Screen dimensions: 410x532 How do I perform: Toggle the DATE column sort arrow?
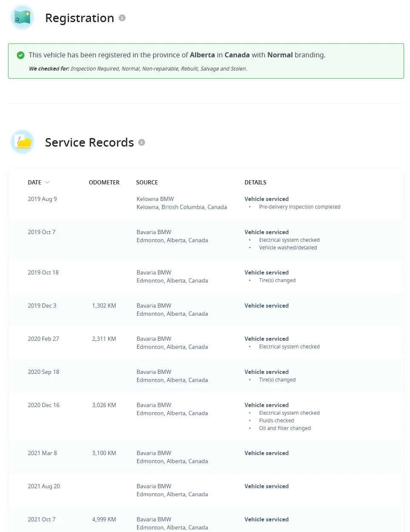click(47, 182)
